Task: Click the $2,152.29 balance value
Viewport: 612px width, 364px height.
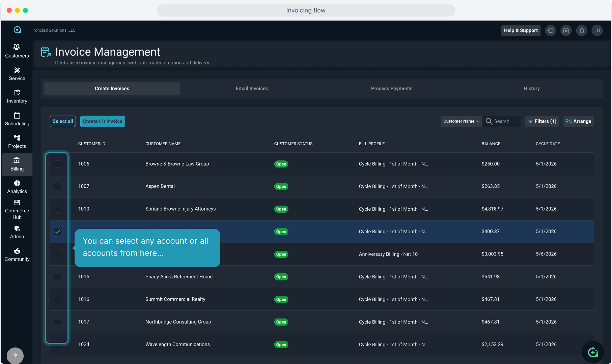Action: pyautogui.click(x=493, y=344)
